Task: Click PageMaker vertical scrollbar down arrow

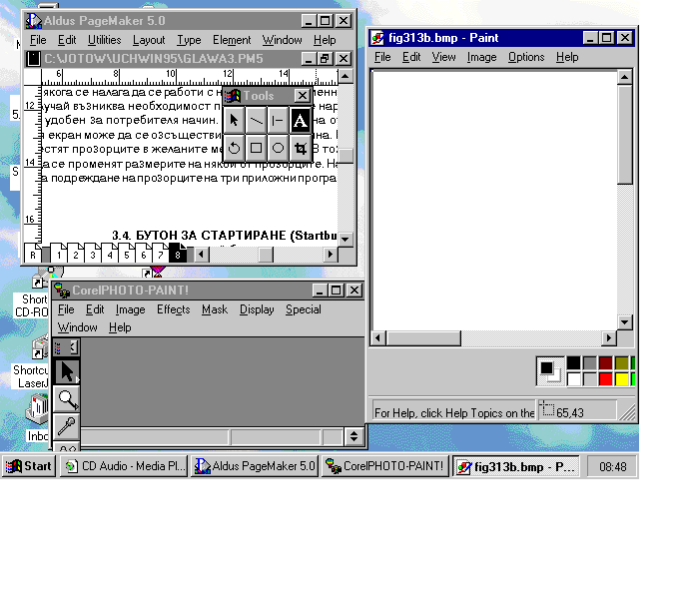Action: tap(346, 240)
